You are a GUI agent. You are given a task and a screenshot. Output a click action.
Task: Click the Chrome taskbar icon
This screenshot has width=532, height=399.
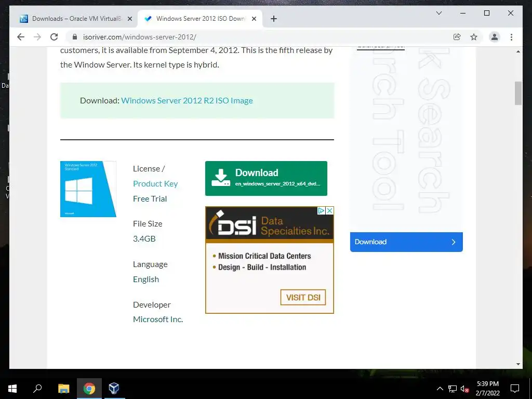click(x=89, y=389)
